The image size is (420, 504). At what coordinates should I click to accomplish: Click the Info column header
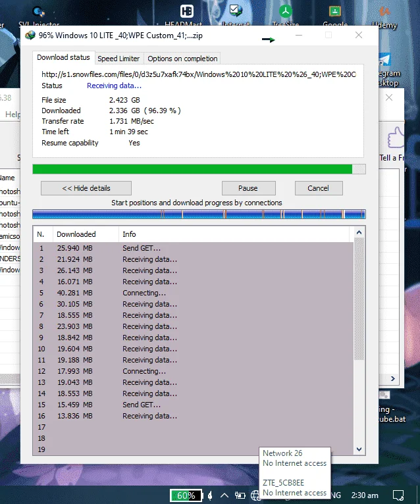234,234
